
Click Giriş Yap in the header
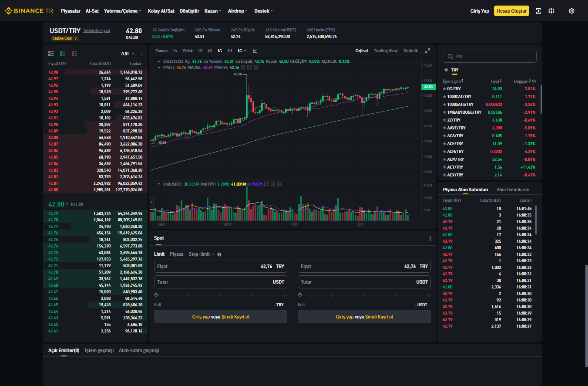pyautogui.click(x=480, y=11)
